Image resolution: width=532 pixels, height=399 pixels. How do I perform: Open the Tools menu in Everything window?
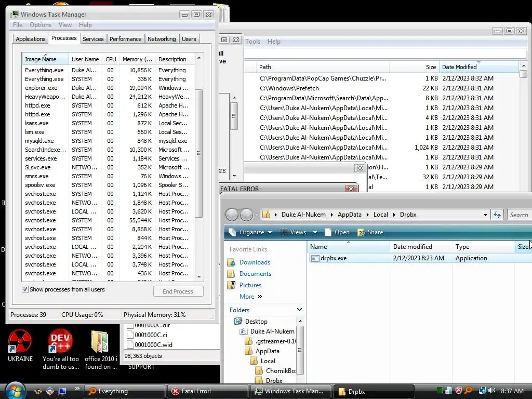click(x=253, y=42)
